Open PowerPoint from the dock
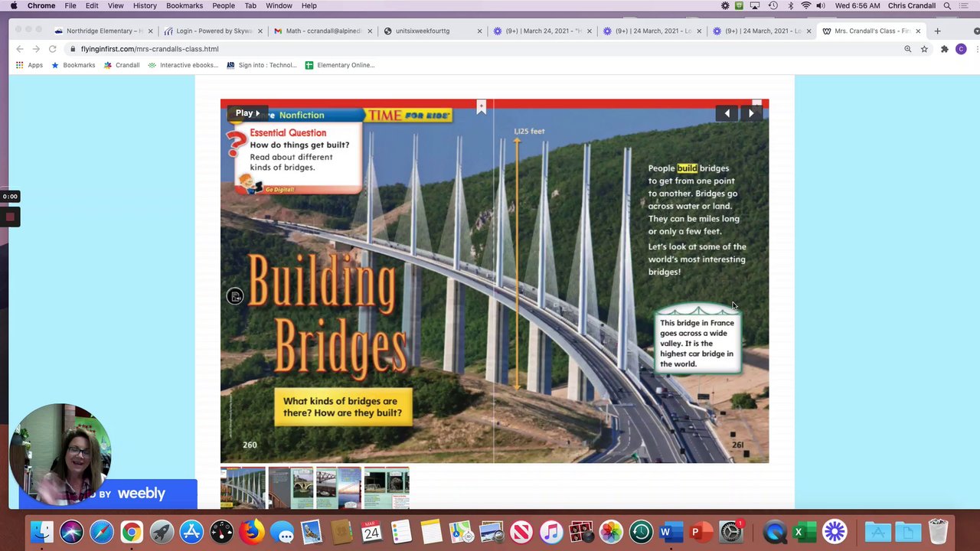The height and width of the screenshot is (551, 980). pyautogui.click(x=701, y=531)
